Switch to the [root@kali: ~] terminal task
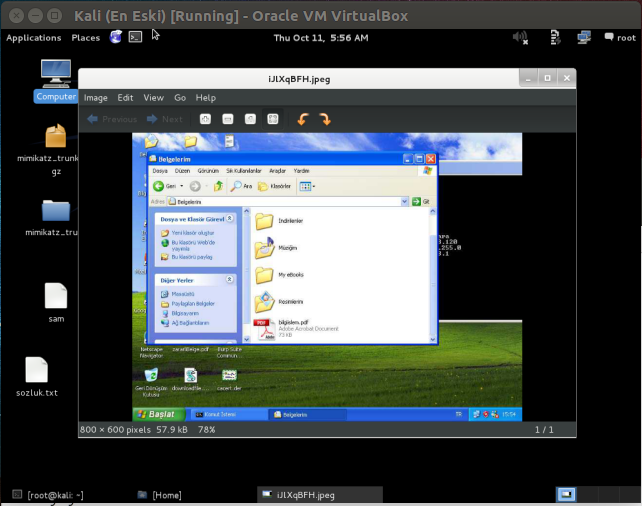Viewport: 642px width, 506px height. [x=48, y=495]
